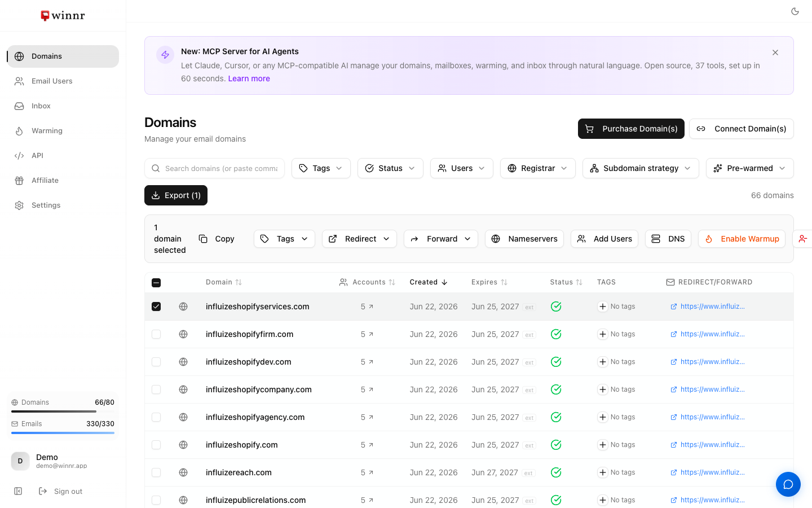Click the winnr logo
This screenshot has width=812, height=508.
tap(63, 16)
